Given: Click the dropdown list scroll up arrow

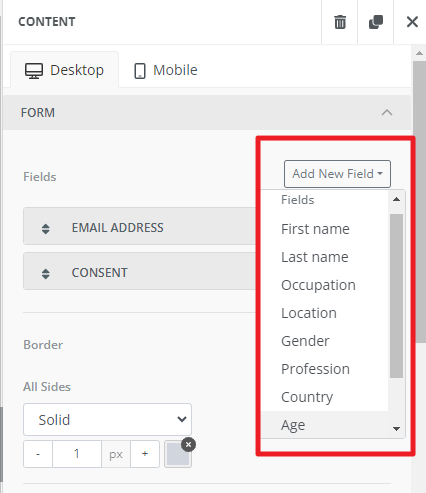Looking at the screenshot, I should coord(396,199).
